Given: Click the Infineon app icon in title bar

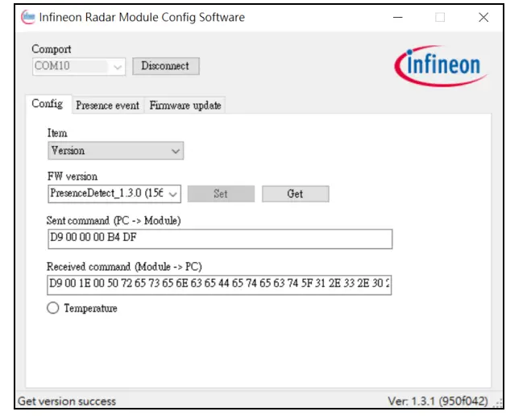Looking at the screenshot, I should [x=27, y=17].
